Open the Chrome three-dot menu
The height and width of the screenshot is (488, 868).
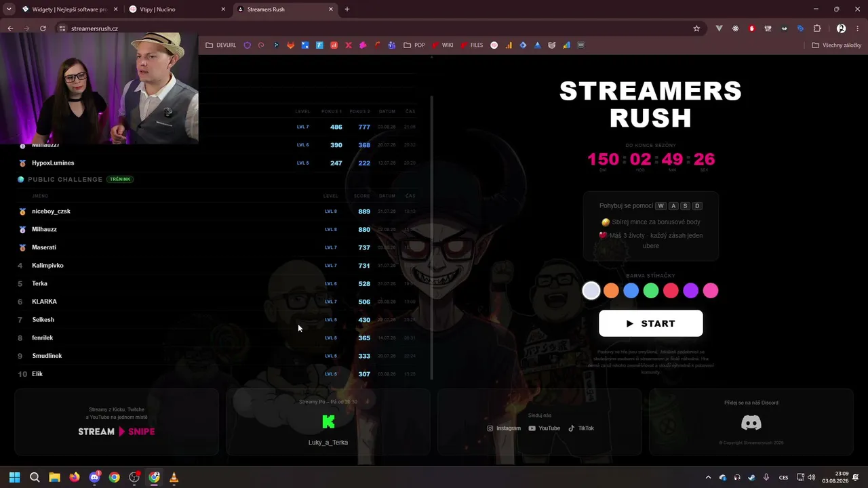pyautogui.click(x=858, y=28)
